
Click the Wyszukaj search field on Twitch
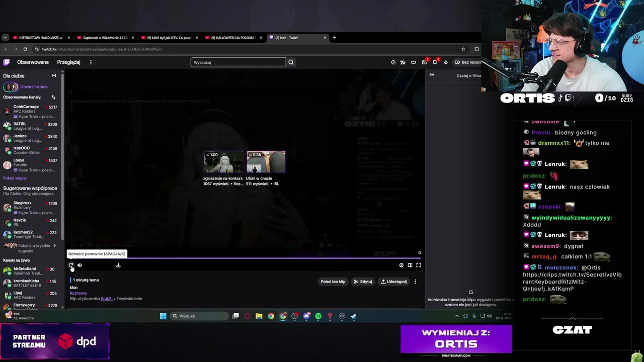[238, 62]
